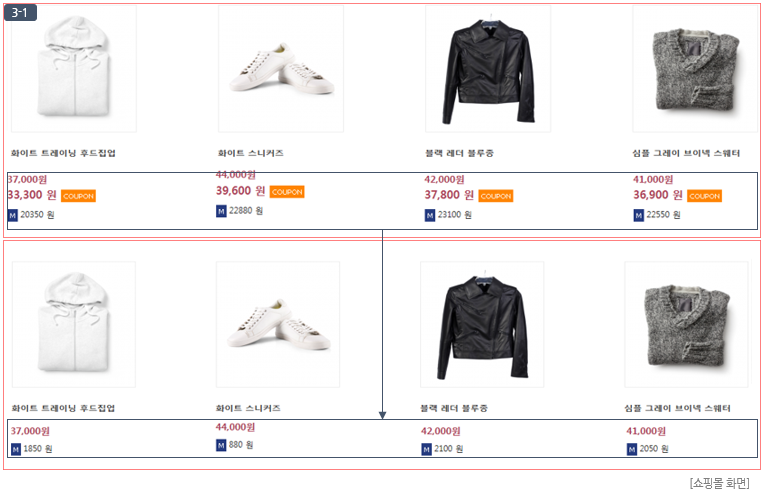765x494 pixels.
Task: Open the white sneakers thumbnail in the bottom row
Action: click(278, 324)
